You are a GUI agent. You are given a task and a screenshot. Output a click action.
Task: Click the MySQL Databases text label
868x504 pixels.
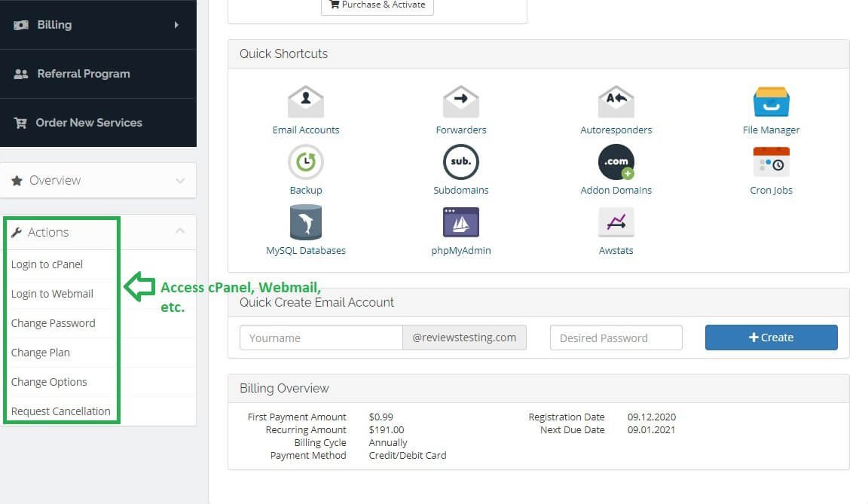(306, 251)
